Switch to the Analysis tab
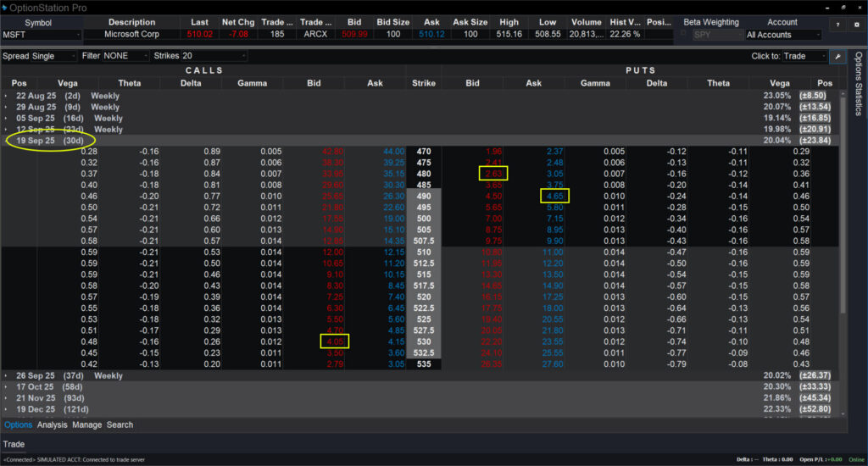The width and height of the screenshot is (868, 466). tap(52, 424)
